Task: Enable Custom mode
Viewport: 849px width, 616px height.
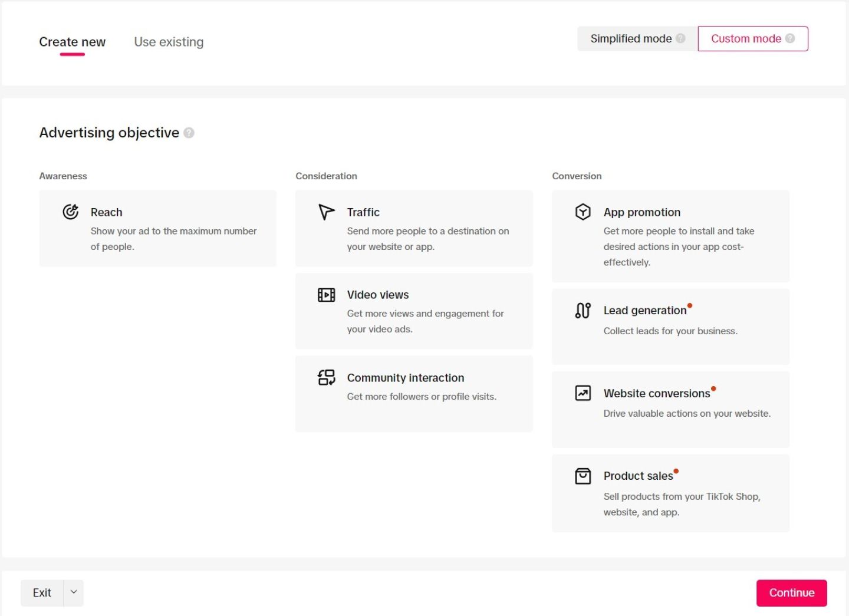Action: 745,39
